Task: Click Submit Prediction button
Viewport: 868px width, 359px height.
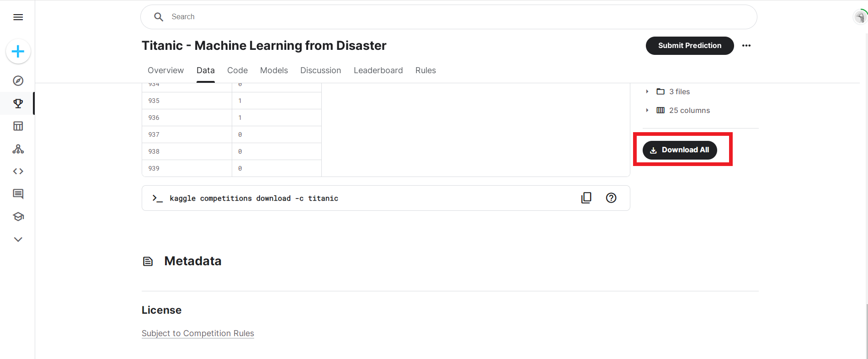Action: [690, 46]
